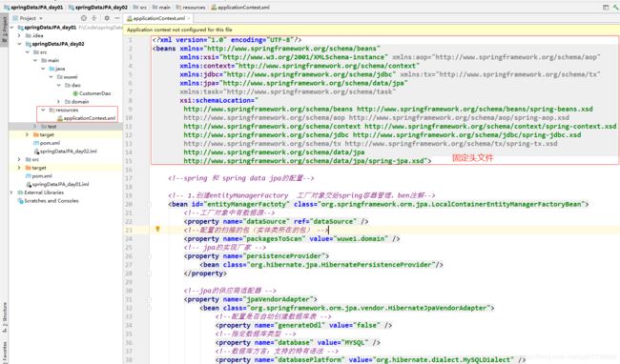Click the layout window icon at top right
Image resolution: width=620 pixels, height=364 pixels.
[x=606, y=7]
